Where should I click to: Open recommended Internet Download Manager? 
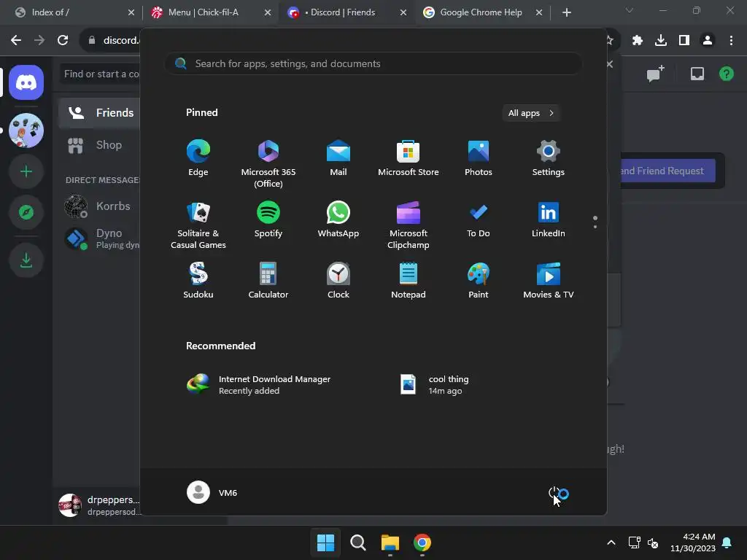pos(260,385)
